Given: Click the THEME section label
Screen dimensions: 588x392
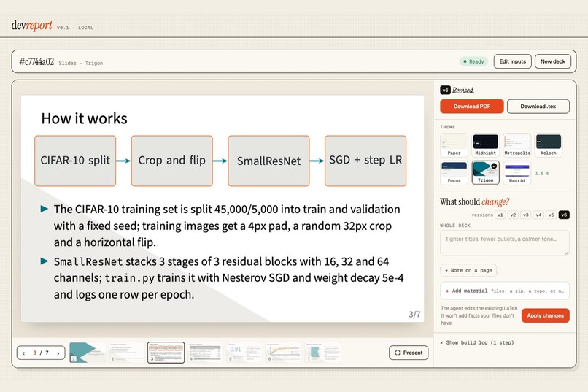Looking at the screenshot, I should 448,127.
